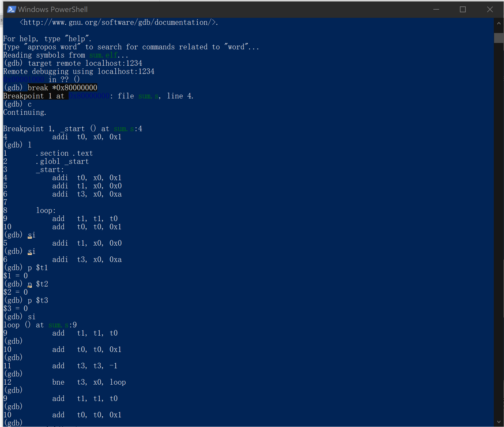Viewport: 504px width, 427px height.
Task: Click the $3 = 0 output line
Action: click(16, 309)
